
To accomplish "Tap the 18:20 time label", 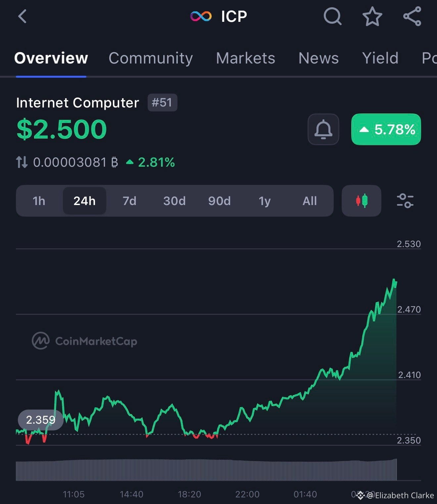I will click(189, 494).
